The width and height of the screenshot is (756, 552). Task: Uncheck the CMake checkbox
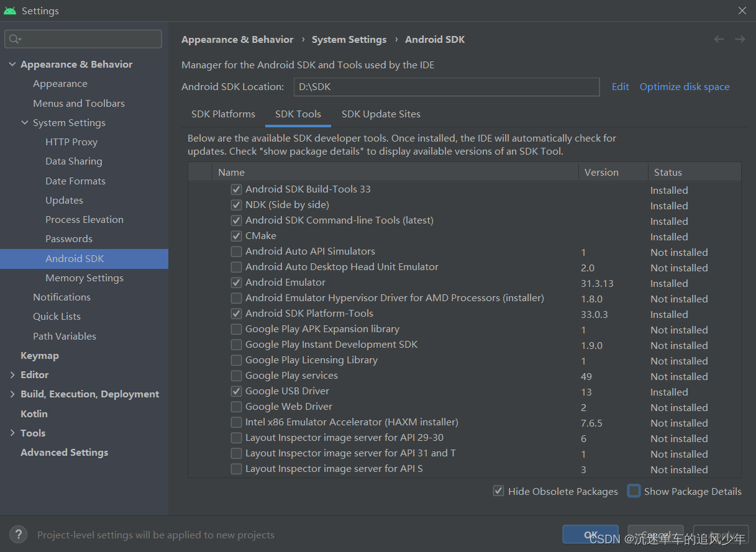[x=236, y=236]
